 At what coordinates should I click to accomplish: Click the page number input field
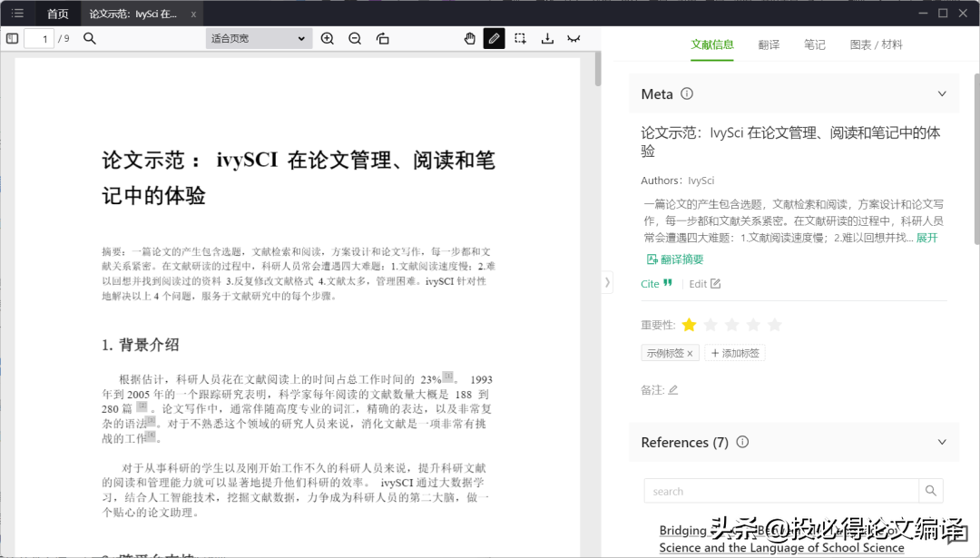coord(39,39)
